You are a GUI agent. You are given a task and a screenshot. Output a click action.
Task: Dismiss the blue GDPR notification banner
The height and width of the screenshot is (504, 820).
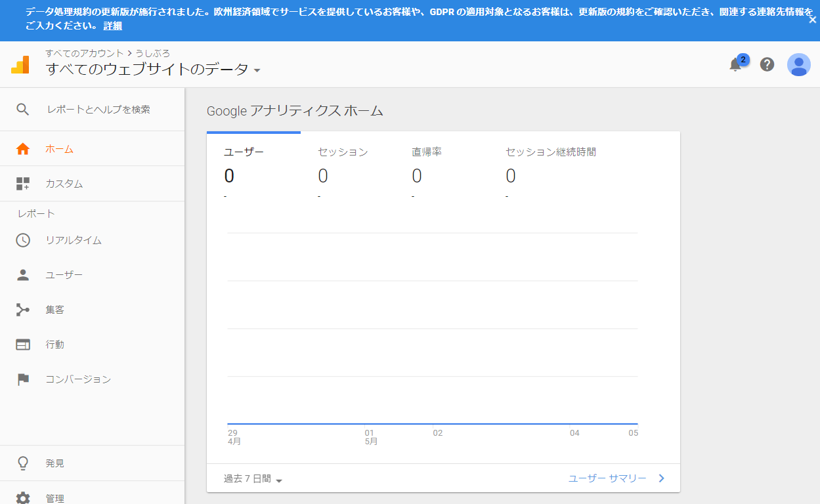point(813,20)
